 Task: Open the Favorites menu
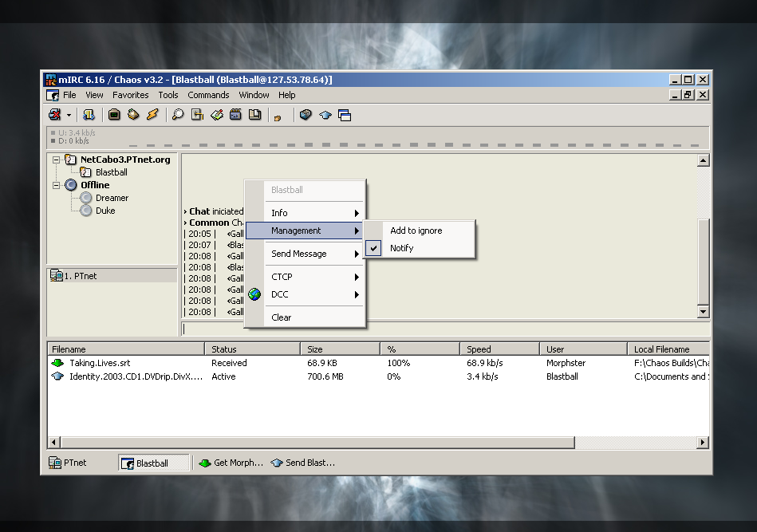[130, 95]
